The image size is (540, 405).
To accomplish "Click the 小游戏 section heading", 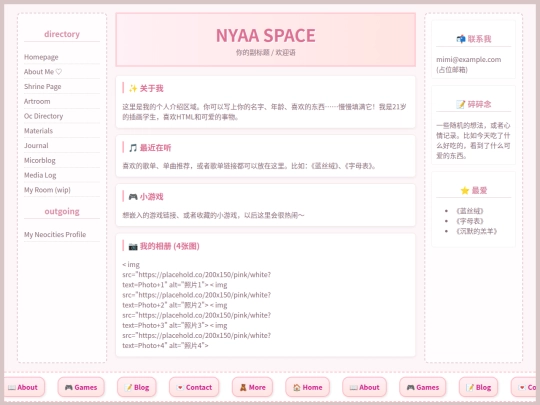I will (152, 197).
